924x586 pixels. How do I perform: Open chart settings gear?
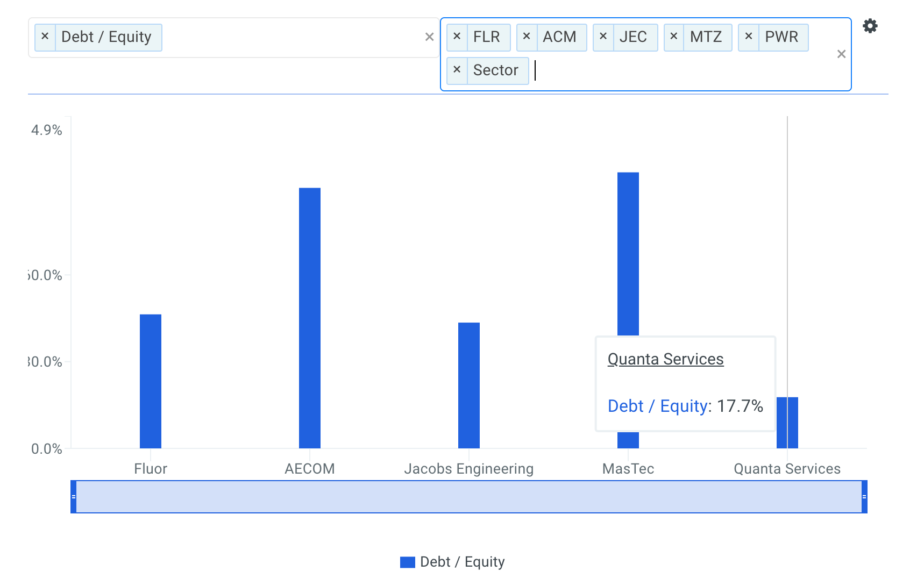[x=870, y=26]
